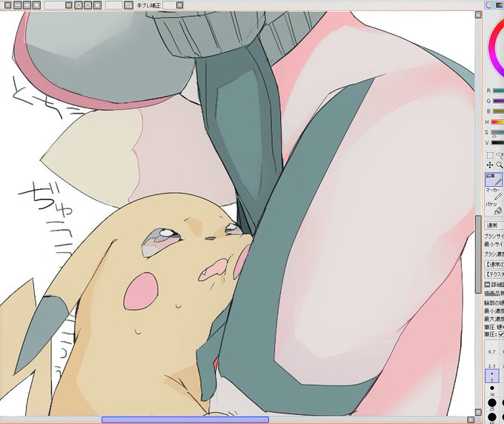Rotate canvas counter-clockwise
This screenshot has width=504, height=424.
[78, 5]
